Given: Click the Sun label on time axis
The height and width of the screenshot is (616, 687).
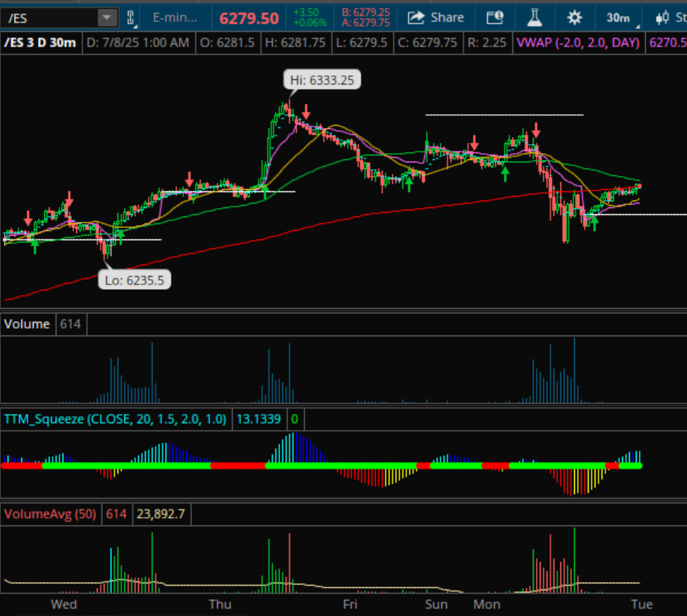Looking at the screenshot, I should 436,605.
